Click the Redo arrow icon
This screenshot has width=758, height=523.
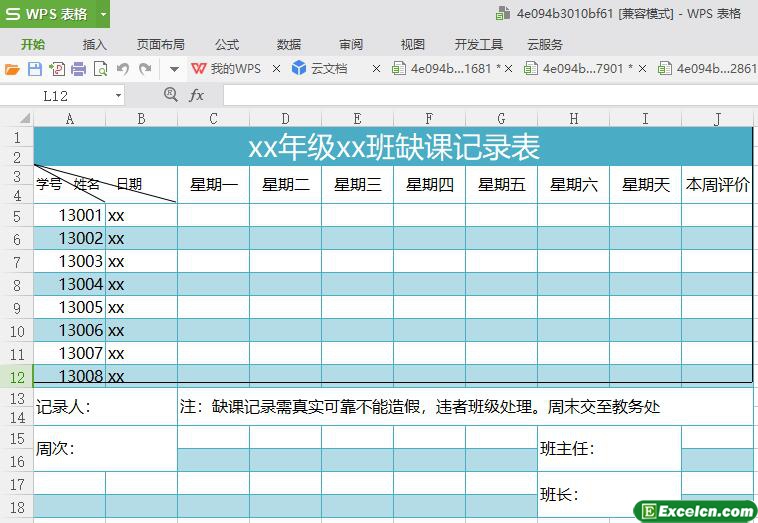pyautogui.click(x=146, y=69)
